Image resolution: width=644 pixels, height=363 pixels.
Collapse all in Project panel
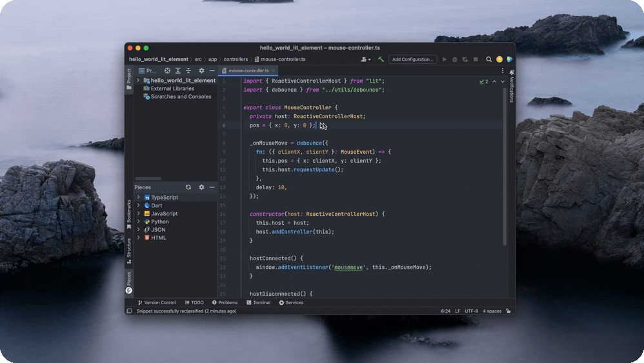pos(188,70)
